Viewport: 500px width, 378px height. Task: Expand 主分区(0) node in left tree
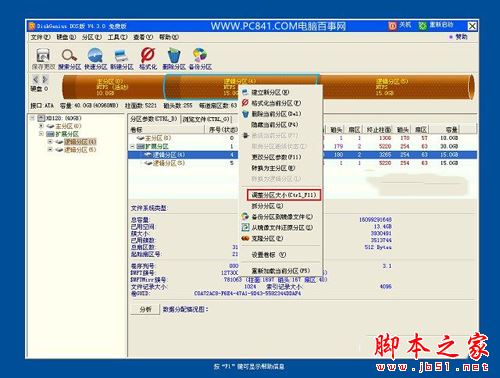41,126
